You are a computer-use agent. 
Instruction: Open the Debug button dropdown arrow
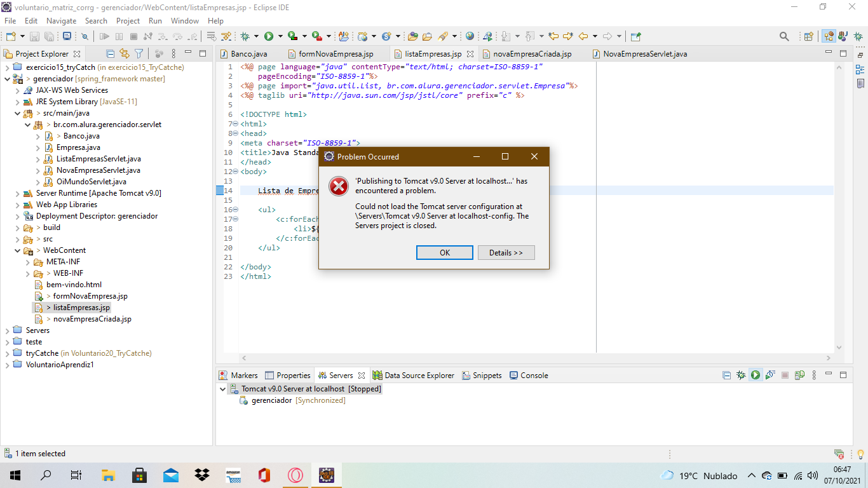click(256, 37)
